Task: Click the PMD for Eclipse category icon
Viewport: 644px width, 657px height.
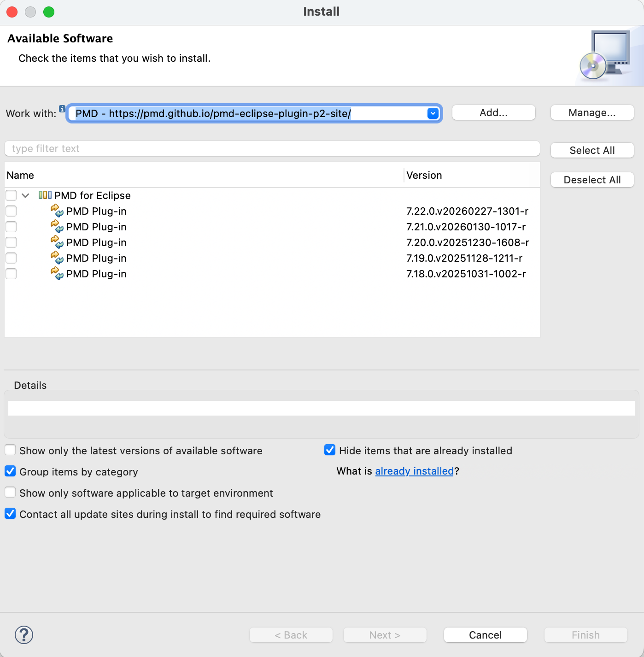Action: 45,195
